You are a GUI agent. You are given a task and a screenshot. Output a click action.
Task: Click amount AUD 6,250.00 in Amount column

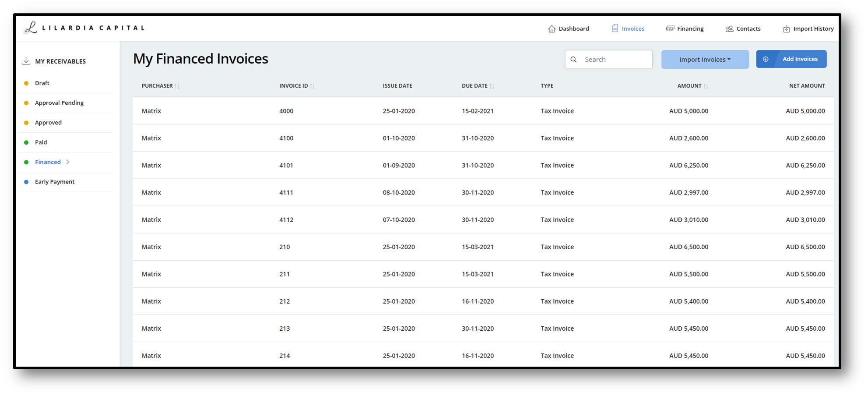[x=689, y=165]
